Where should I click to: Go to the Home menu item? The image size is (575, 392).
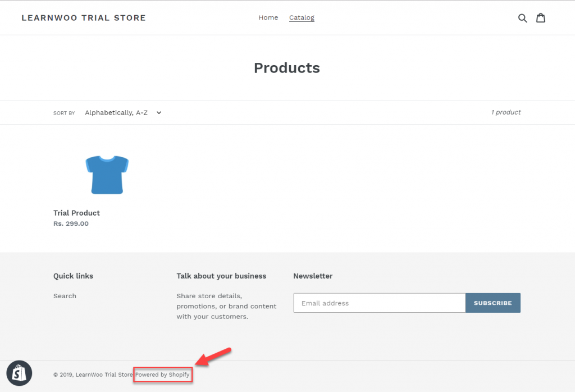point(268,17)
